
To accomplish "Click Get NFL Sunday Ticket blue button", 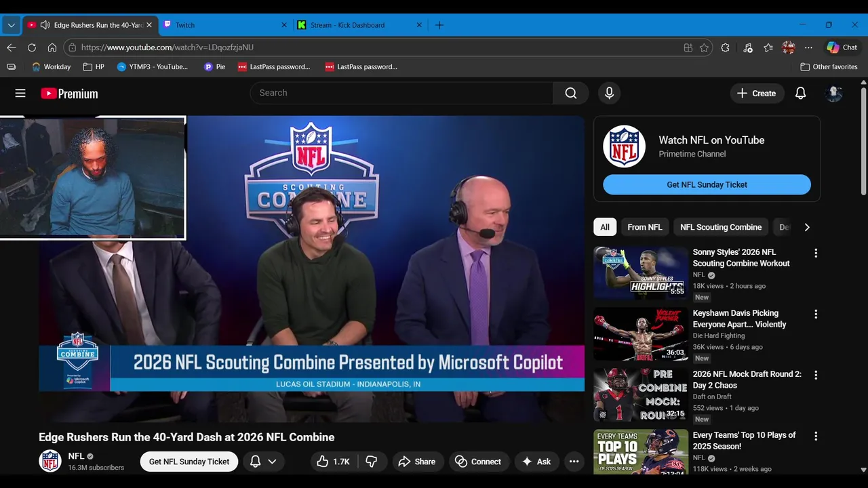I will (707, 184).
